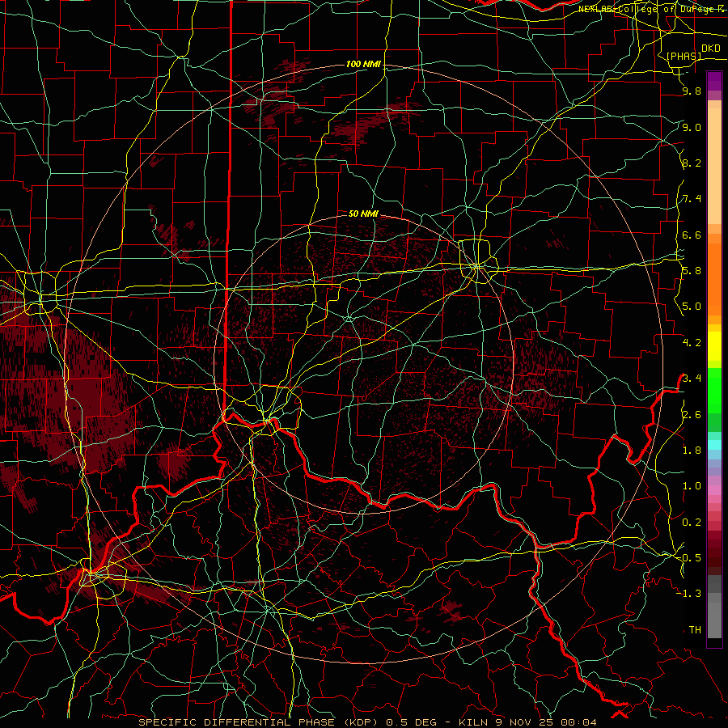Image resolution: width=728 pixels, height=728 pixels.
Task: Click the 5.8 legend value
Action: coord(692,271)
